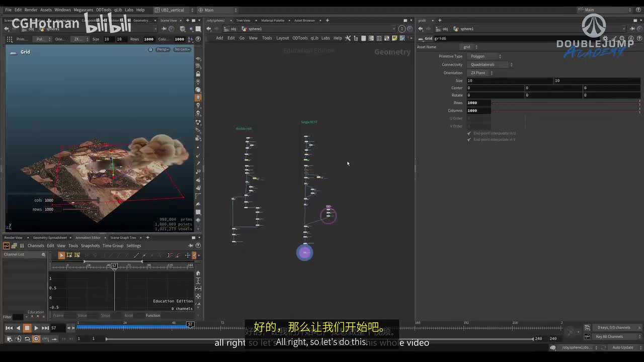
Task: Click the loop playback mode icon
Action: pos(27,339)
